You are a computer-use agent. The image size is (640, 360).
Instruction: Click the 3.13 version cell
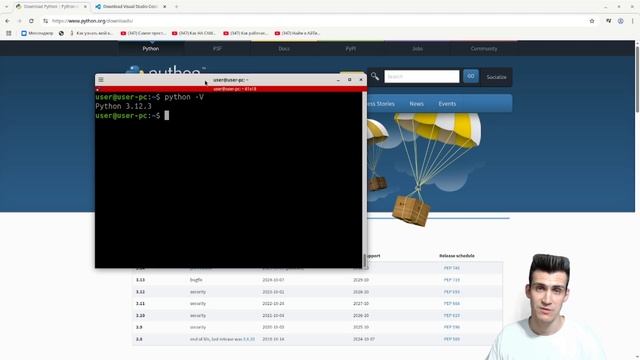140,280
